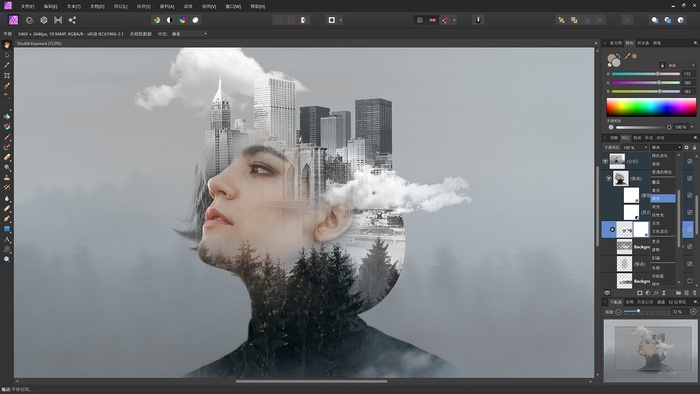Apply Auto Contrast half-circle icon
The image size is (700, 394).
(170, 20)
